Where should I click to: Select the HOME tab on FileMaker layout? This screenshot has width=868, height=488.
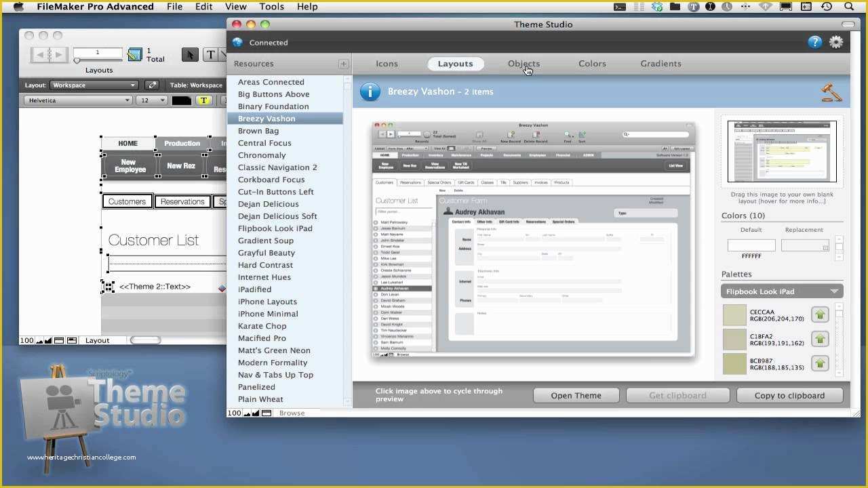coord(127,143)
